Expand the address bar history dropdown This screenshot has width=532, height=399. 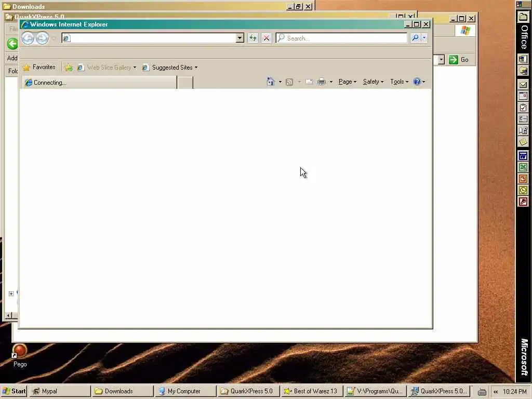(x=240, y=38)
